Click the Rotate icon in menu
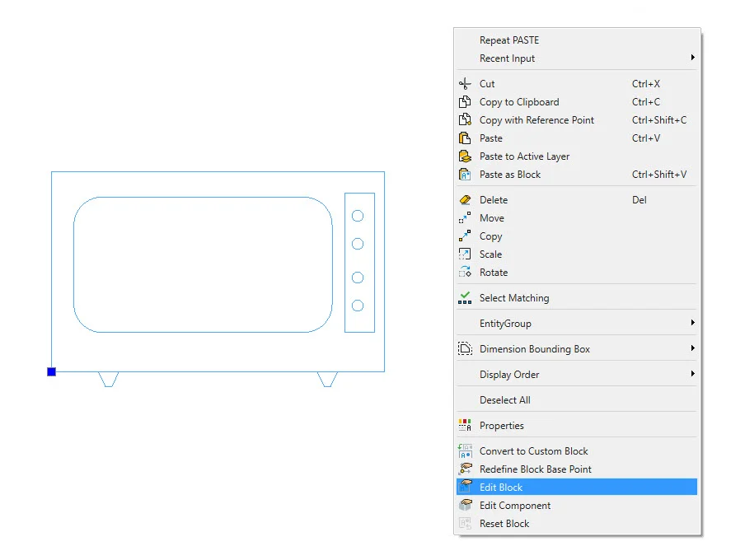 click(x=465, y=273)
